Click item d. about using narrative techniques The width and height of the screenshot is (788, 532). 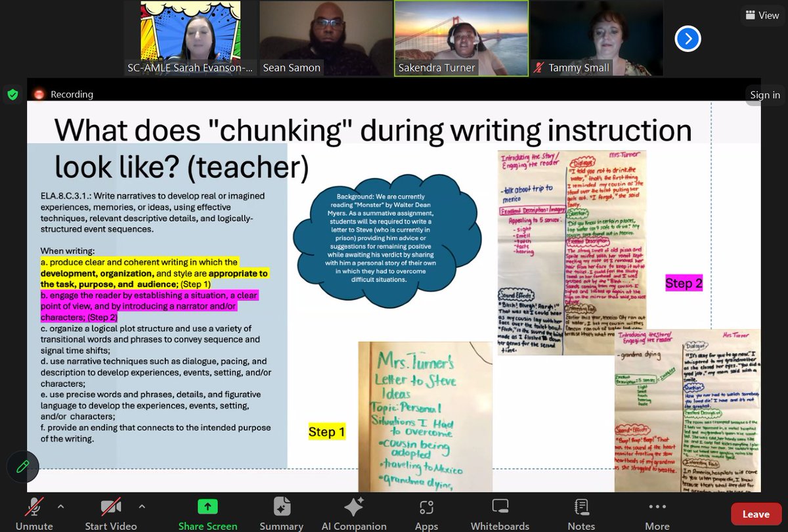155,372
